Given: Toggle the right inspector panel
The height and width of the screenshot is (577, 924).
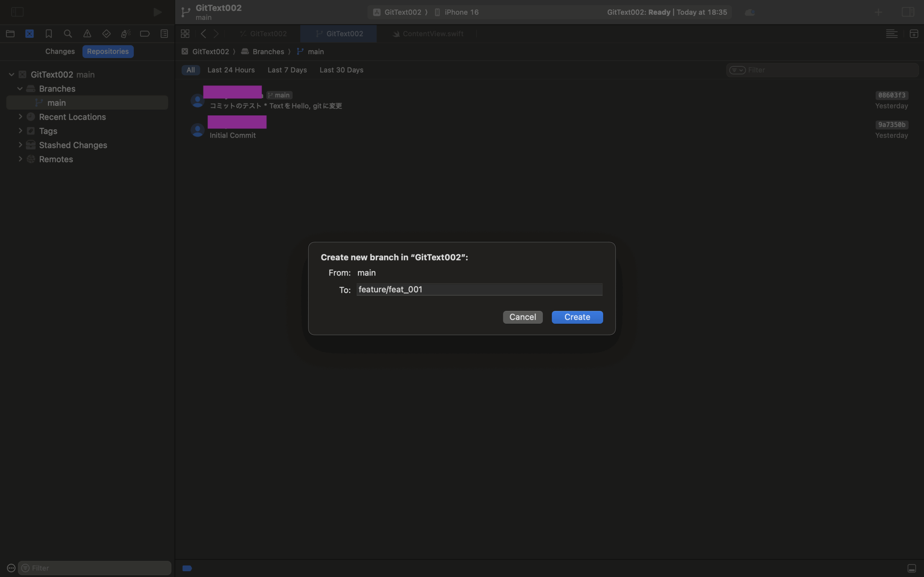Looking at the screenshot, I should click(x=908, y=12).
